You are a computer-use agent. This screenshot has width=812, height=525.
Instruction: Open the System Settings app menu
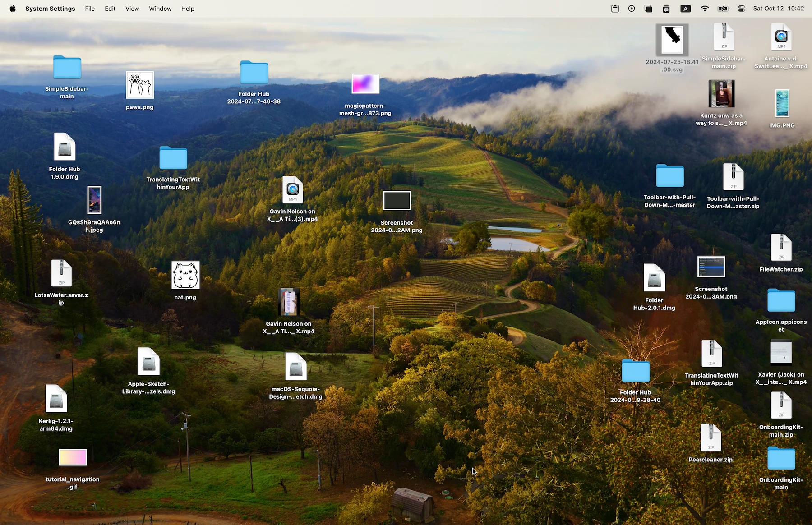[x=50, y=9]
